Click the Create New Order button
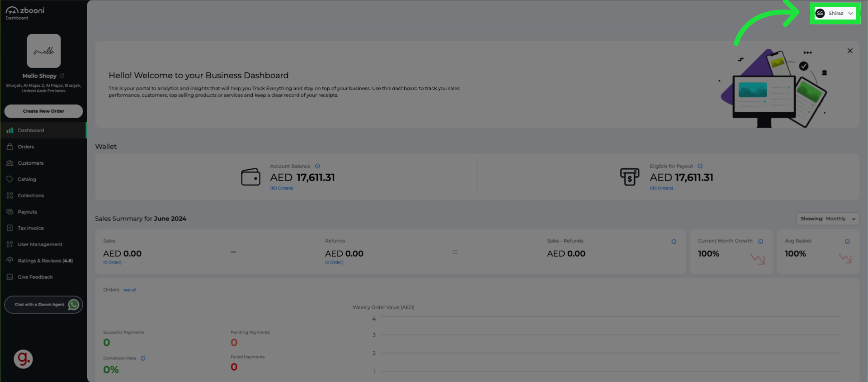This screenshot has height=382, width=868. [43, 111]
